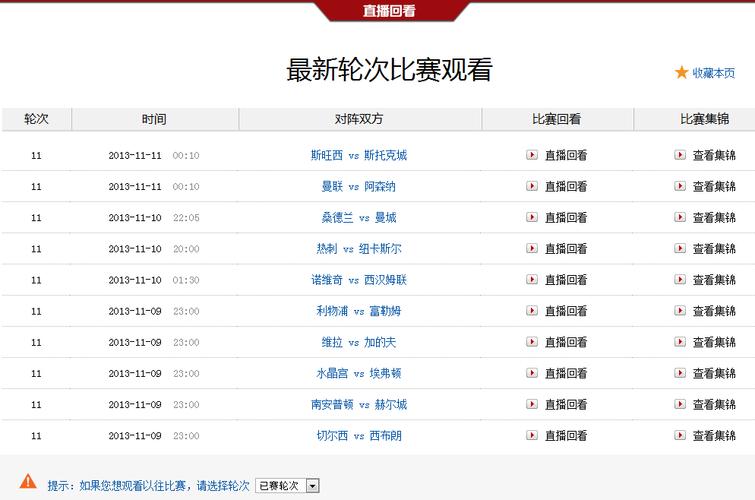Open 利物浦 vs 富勒姆 match link

pos(358,311)
